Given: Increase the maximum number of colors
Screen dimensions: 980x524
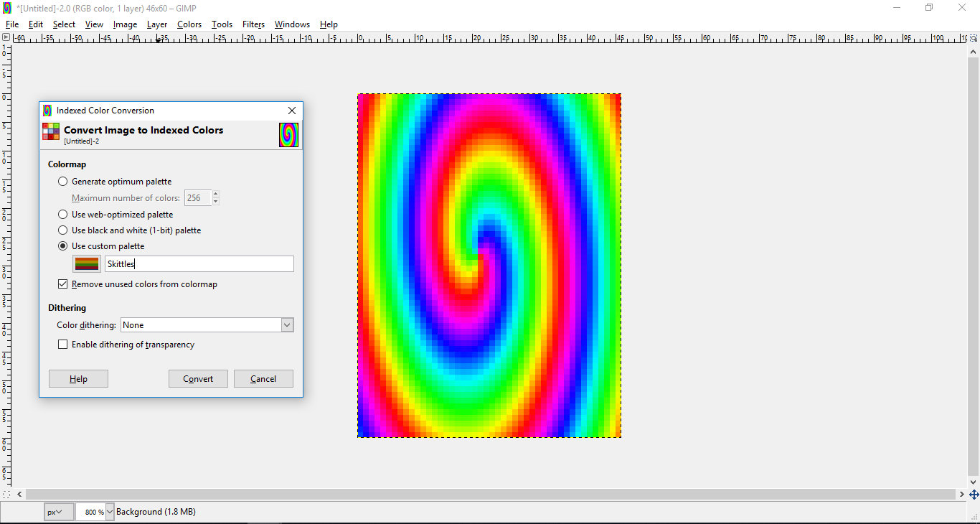Looking at the screenshot, I should coord(215,195).
